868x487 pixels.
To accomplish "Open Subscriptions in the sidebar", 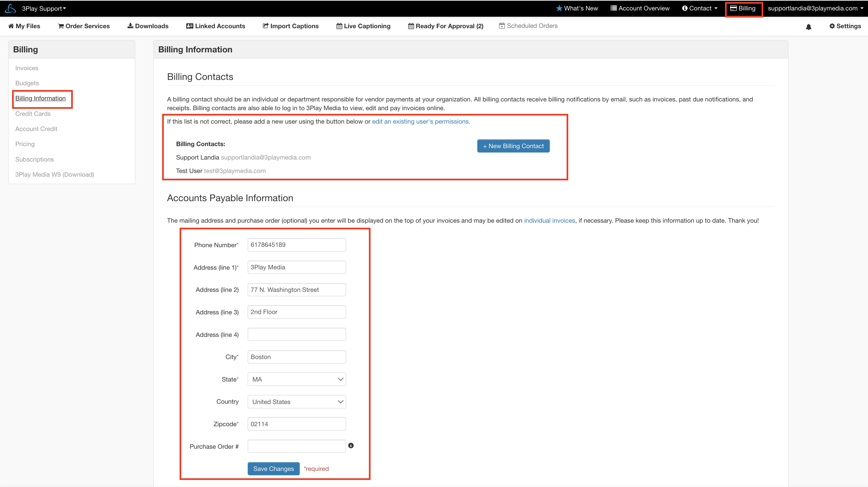I will (34, 160).
